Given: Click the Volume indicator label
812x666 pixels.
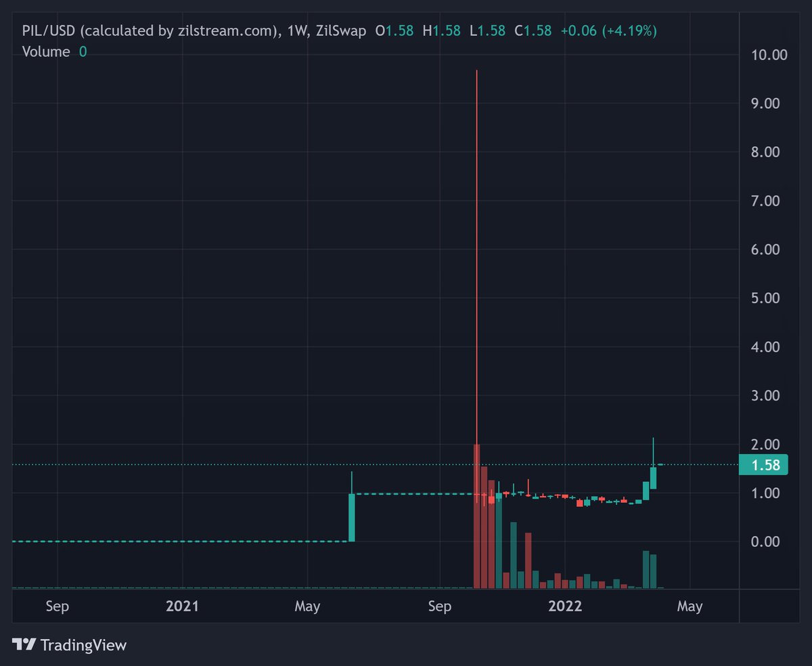Looking at the screenshot, I should (46, 51).
